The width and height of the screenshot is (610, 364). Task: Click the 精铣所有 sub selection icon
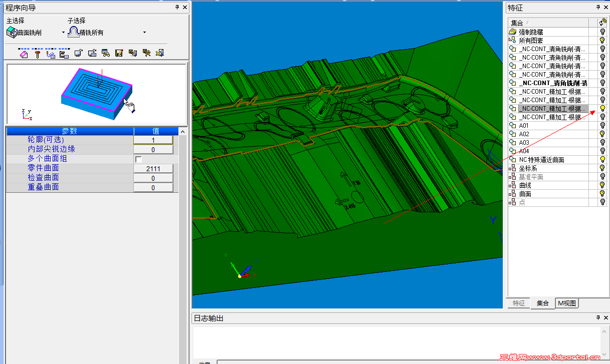73,32
